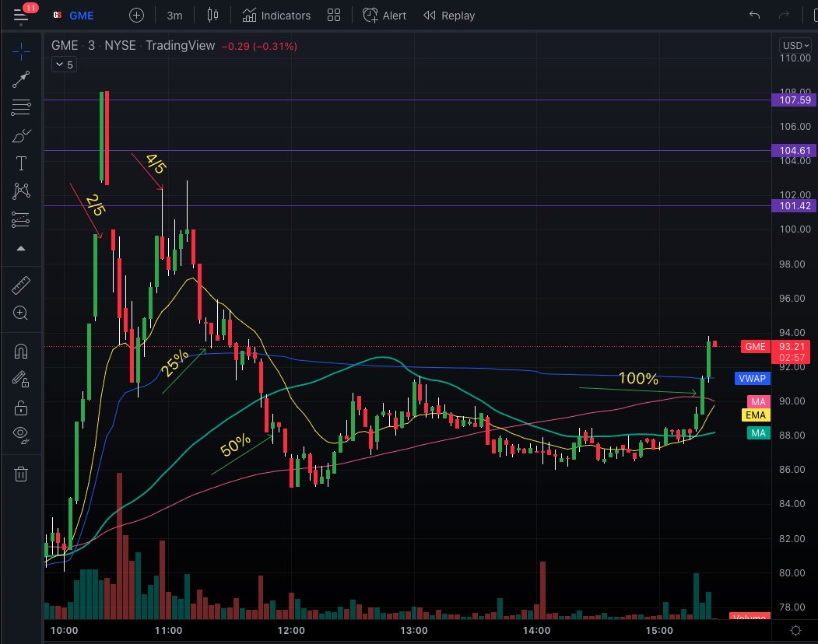Toggle stay in drawing mode
The height and width of the screenshot is (644, 818).
pos(21,379)
